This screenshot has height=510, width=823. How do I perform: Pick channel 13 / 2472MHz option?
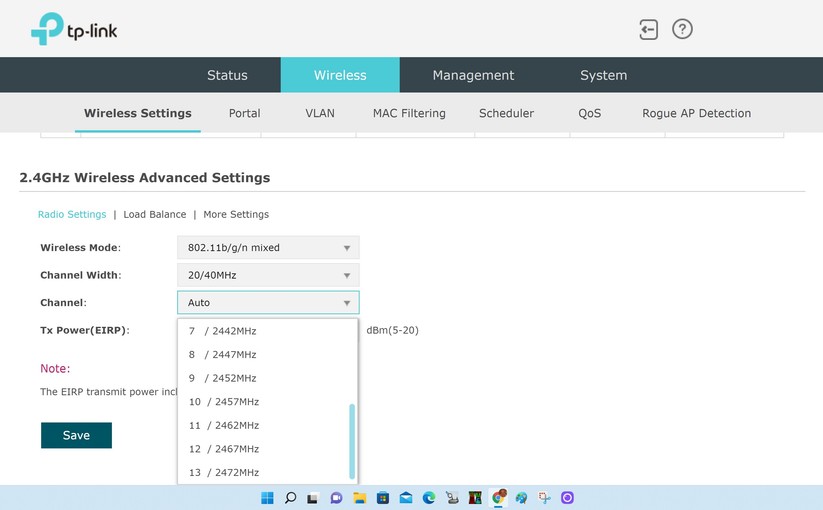224,473
